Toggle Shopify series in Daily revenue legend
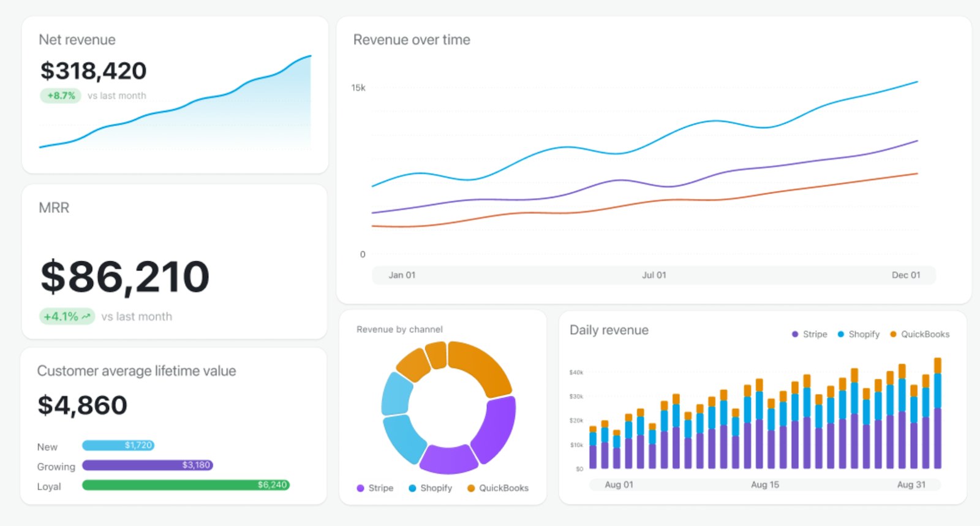This screenshot has width=980, height=526. point(858,334)
